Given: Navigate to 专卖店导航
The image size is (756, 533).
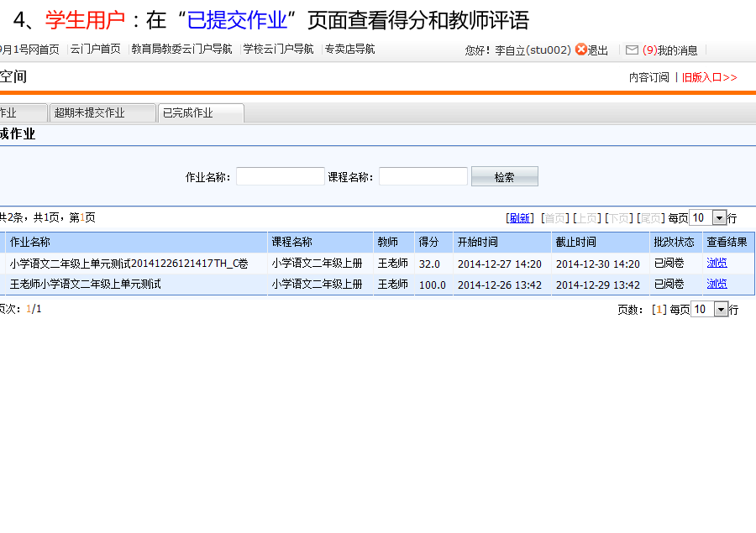Looking at the screenshot, I should point(349,50).
